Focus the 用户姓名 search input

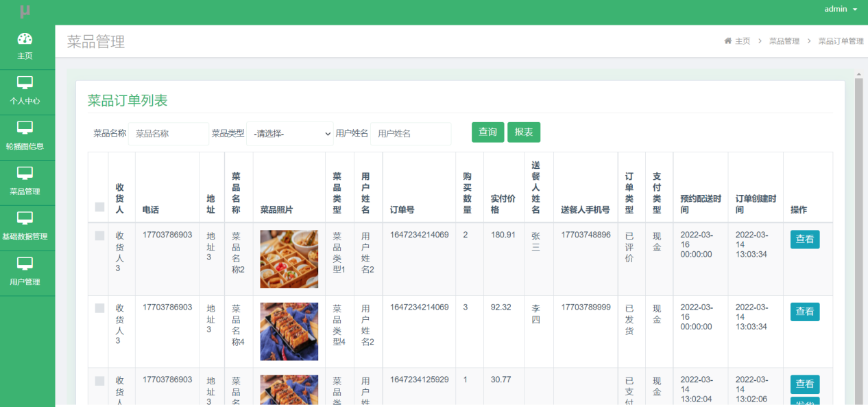coord(411,134)
